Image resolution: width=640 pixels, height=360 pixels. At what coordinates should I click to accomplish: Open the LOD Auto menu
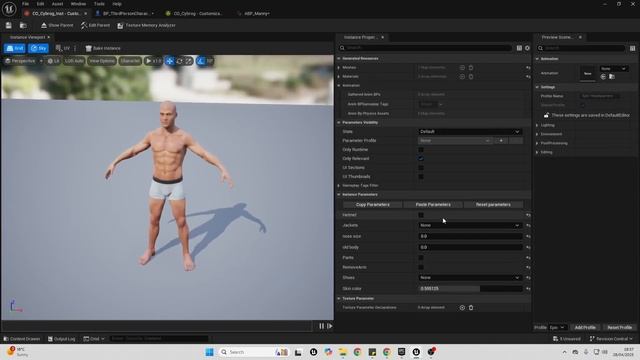[x=74, y=61]
